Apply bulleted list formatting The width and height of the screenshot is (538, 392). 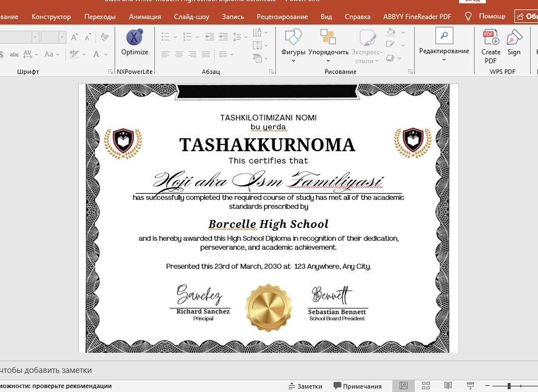coord(165,37)
